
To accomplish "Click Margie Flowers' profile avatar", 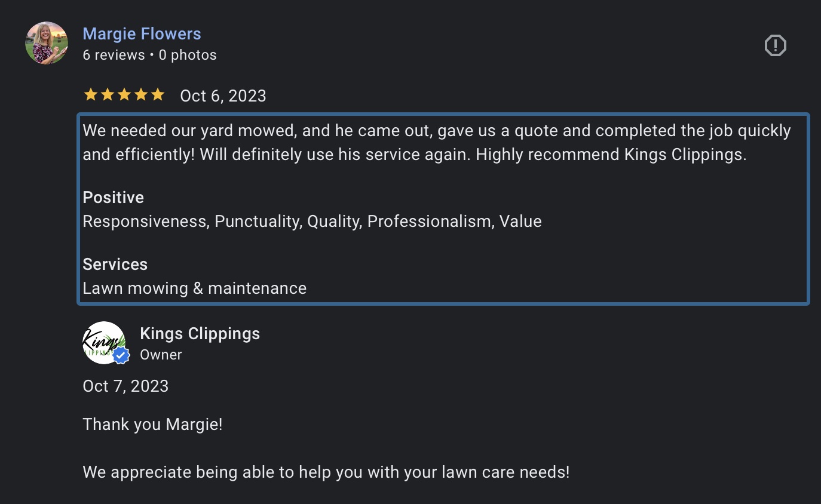I will [46, 43].
